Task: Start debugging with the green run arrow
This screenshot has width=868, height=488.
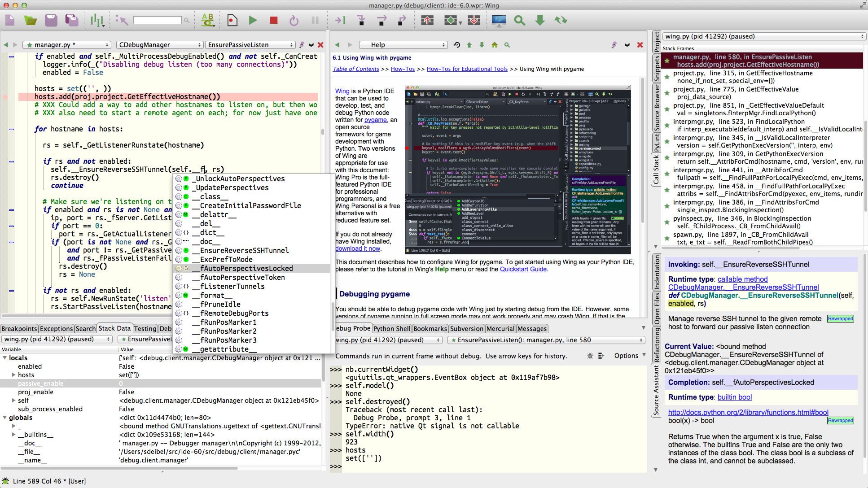Action: (x=253, y=20)
